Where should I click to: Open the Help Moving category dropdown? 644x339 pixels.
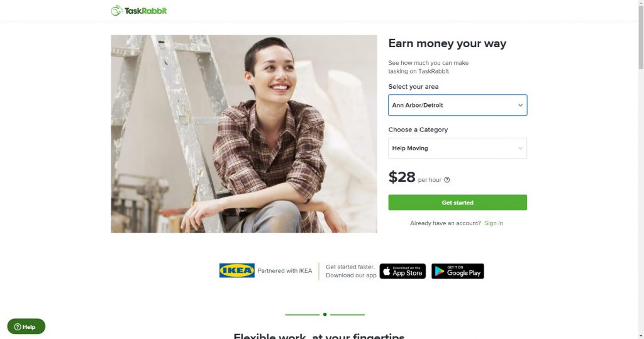(x=458, y=148)
